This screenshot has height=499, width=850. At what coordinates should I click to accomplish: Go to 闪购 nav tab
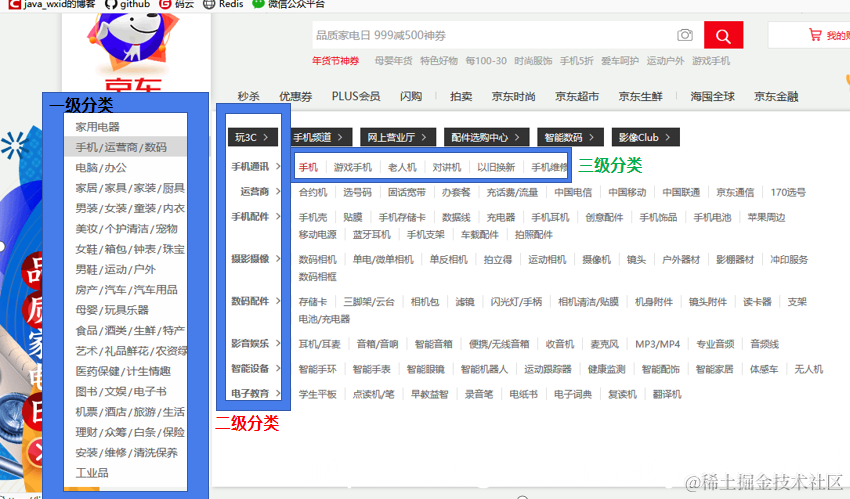tap(410, 96)
